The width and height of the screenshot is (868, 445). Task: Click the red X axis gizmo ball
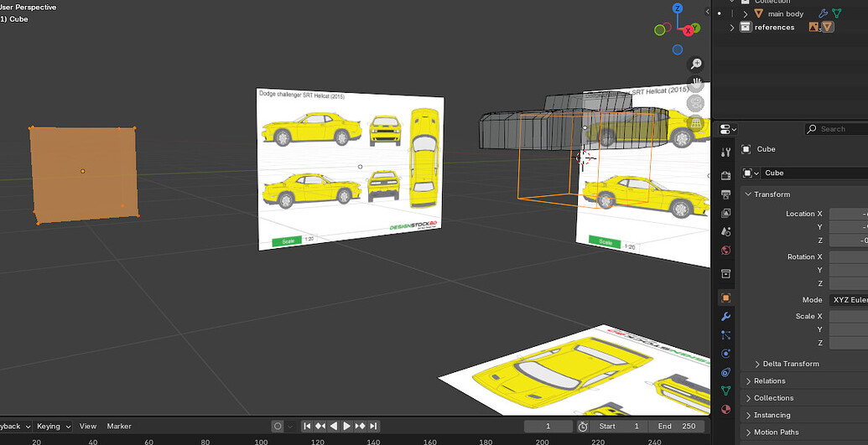coord(688,30)
